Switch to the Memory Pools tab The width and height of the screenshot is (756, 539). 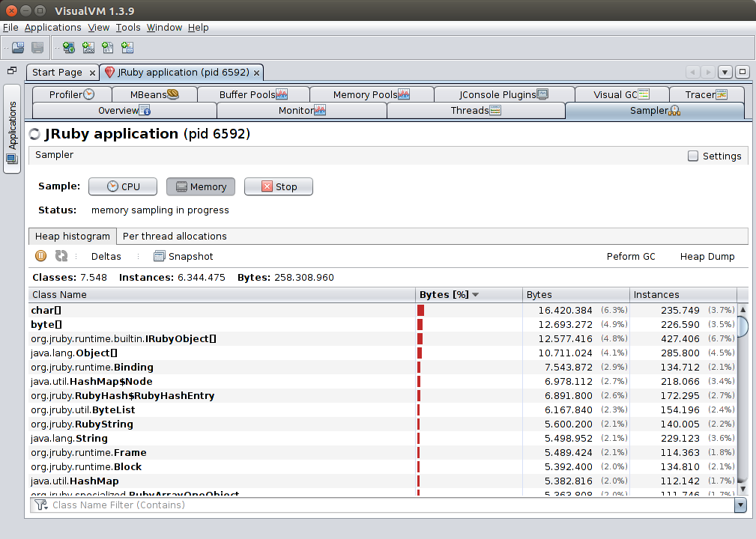[x=371, y=94]
